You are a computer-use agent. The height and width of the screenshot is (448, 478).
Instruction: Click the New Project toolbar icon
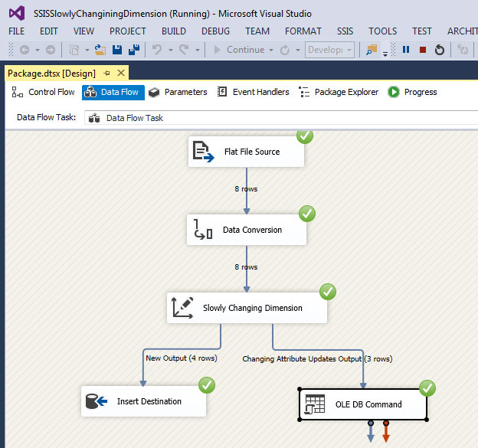click(x=74, y=50)
